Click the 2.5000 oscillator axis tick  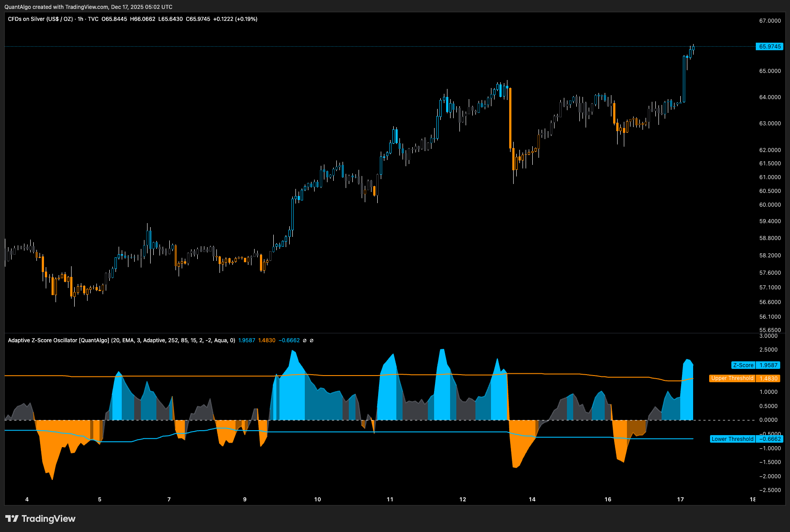768,350
